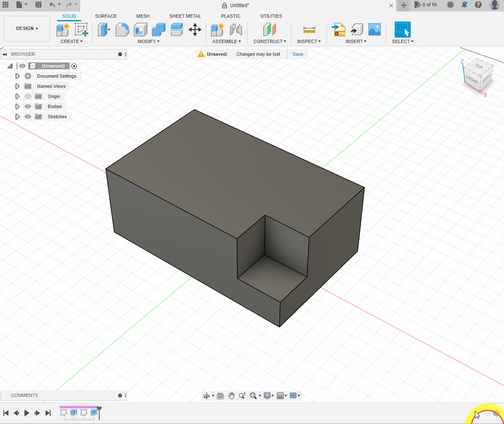Select the Offset Plane construct icon
The height and width of the screenshot is (424, 504).
point(269,30)
